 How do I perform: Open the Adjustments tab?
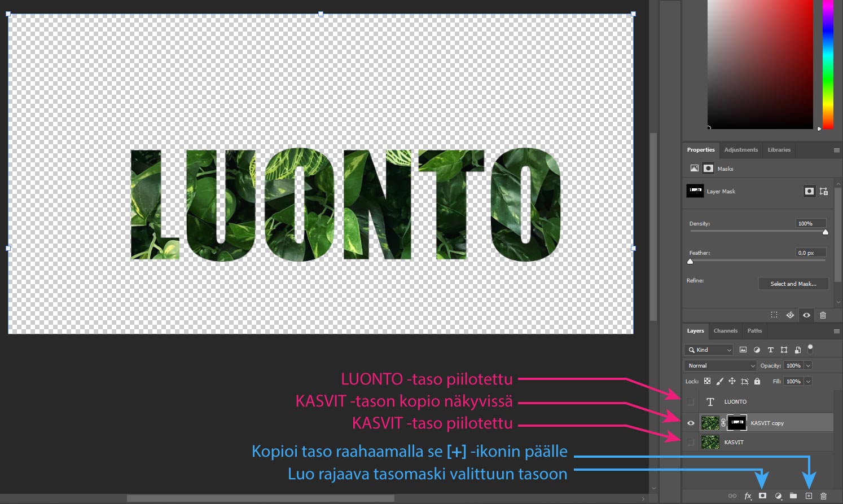click(741, 150)
